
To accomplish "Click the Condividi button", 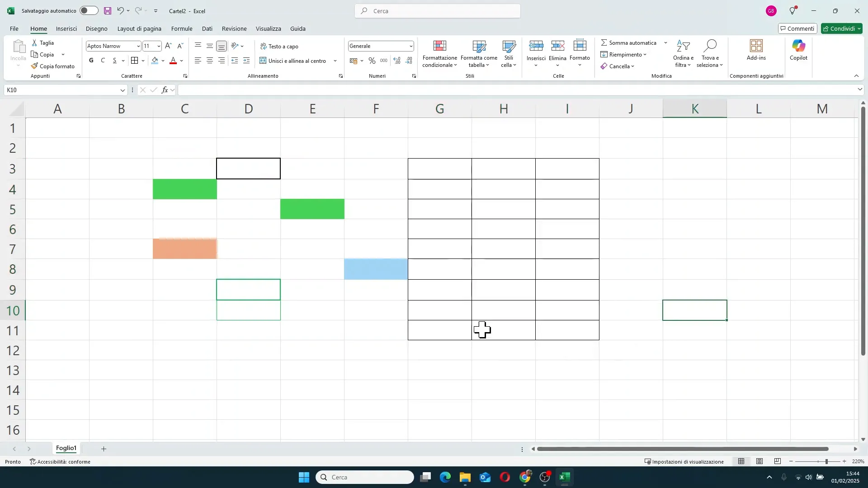I will point(842,28).
